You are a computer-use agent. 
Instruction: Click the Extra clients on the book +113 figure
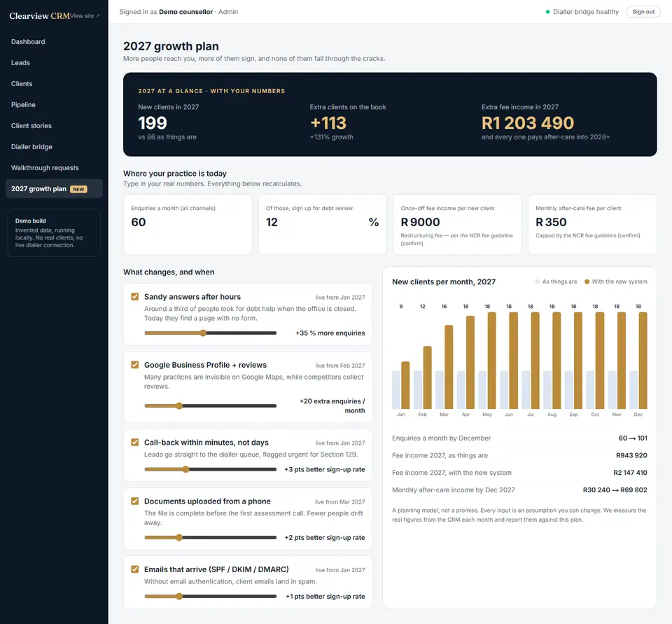(328, 123)
